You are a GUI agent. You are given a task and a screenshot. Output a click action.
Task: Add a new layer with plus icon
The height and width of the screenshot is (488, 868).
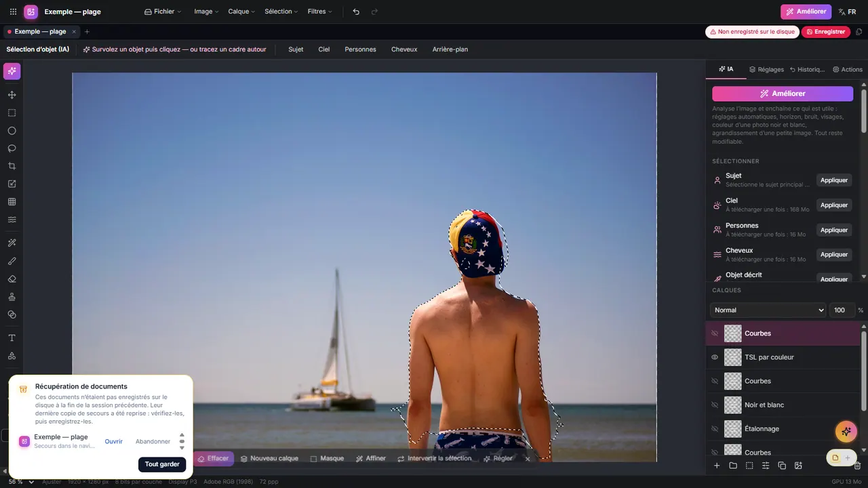(717, 466)
